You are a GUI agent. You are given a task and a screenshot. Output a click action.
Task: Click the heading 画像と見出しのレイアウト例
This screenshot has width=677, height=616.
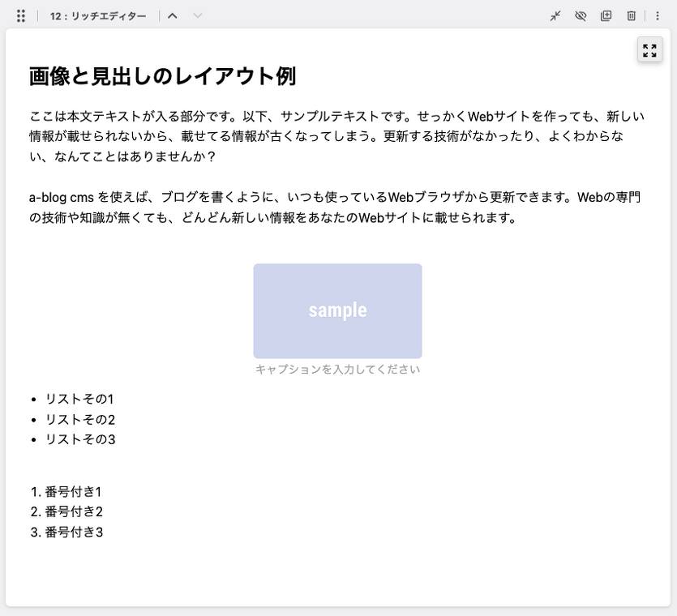[x=162, y=77]
